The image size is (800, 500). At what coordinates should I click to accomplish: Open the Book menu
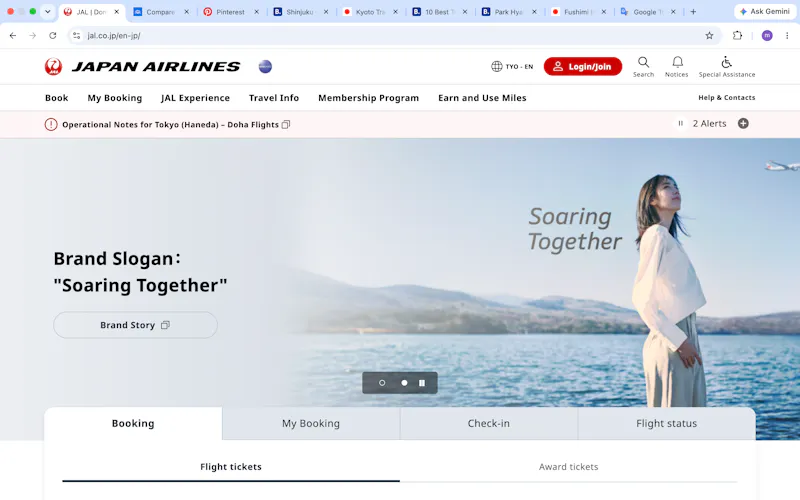pos(57,98)
